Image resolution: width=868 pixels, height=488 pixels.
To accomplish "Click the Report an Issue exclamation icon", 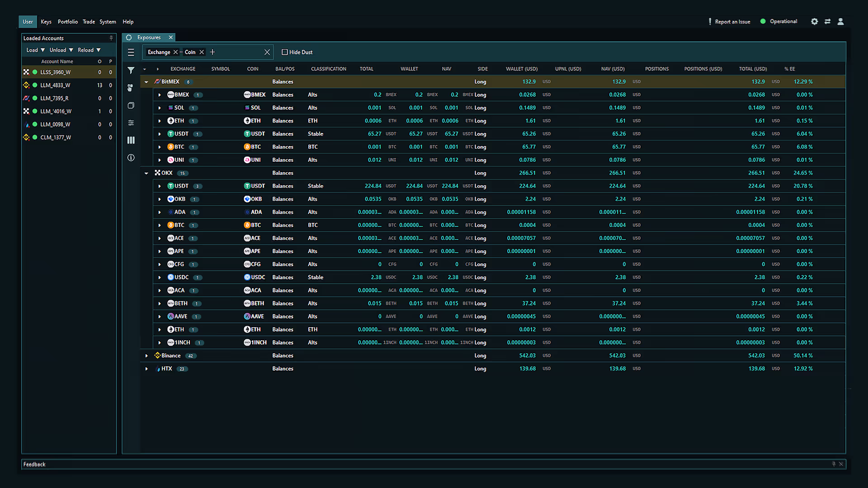I will pyautogui.click(x=710, y=22).
